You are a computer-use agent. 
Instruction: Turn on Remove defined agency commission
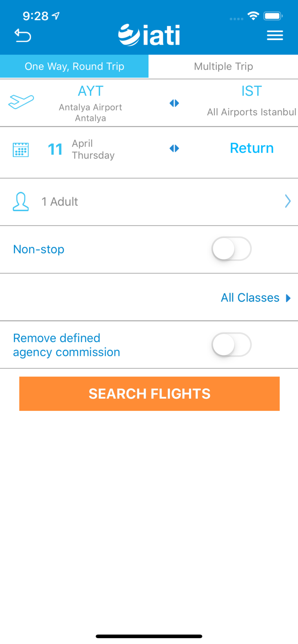point(231,344)
